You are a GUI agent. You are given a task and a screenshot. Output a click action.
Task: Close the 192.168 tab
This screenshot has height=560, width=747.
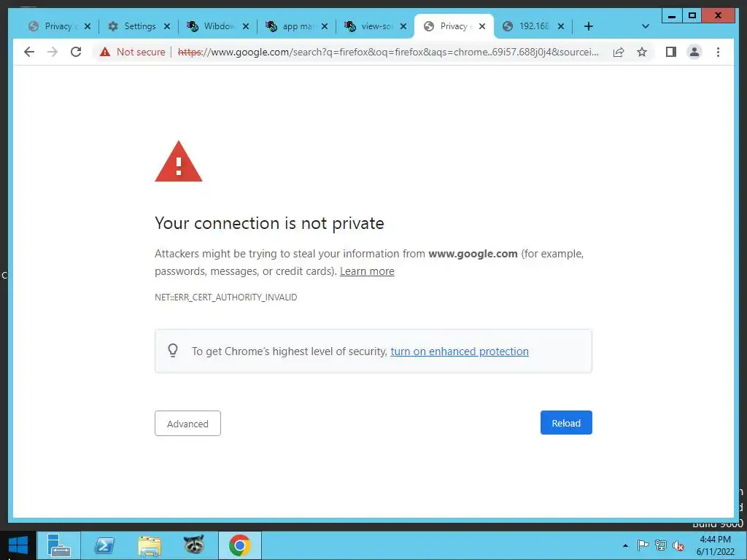pos(561,26)
